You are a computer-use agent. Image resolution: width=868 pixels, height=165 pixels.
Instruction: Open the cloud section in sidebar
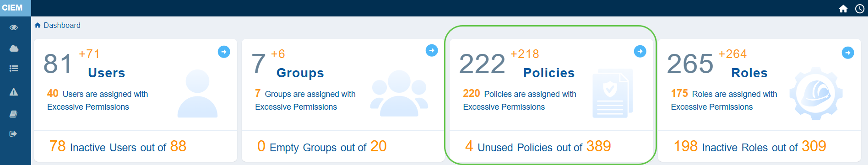[14, 48]
